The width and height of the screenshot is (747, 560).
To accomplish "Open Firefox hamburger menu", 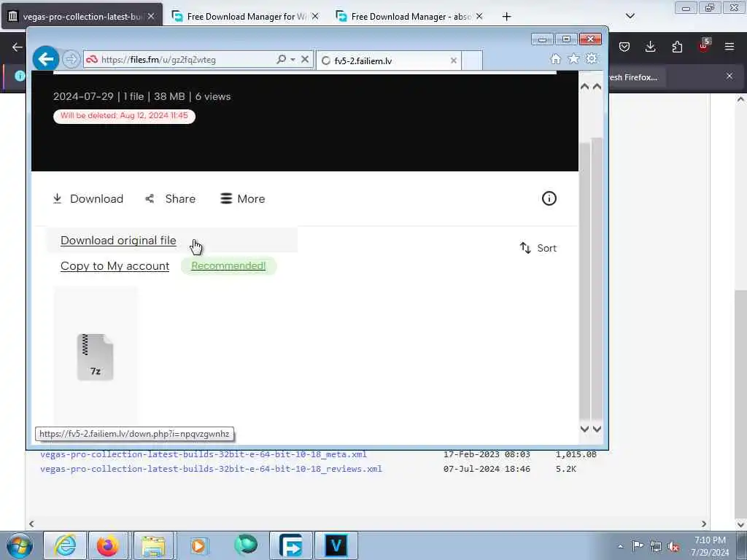I will pyautogui.click(x=729, y=47).
